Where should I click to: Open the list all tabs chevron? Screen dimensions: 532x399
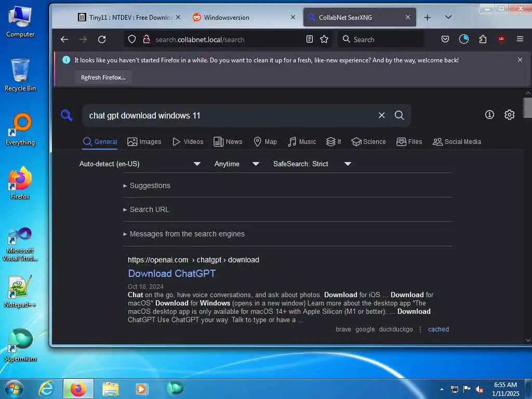point(448,17)
